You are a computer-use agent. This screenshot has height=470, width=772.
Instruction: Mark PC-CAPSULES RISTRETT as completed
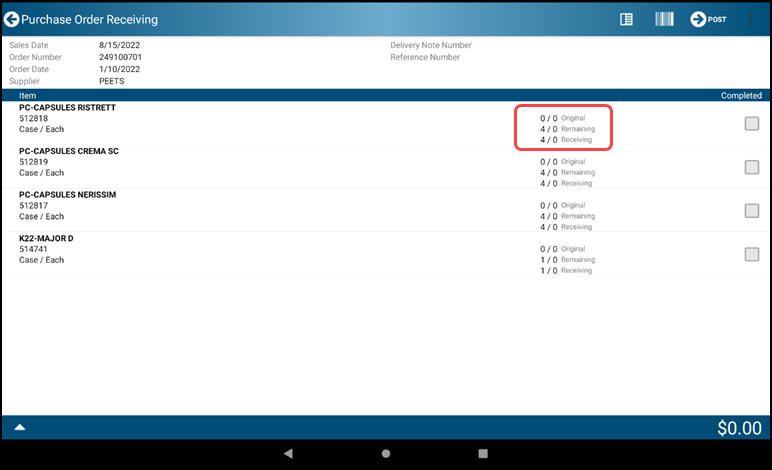tap(752, 124)
